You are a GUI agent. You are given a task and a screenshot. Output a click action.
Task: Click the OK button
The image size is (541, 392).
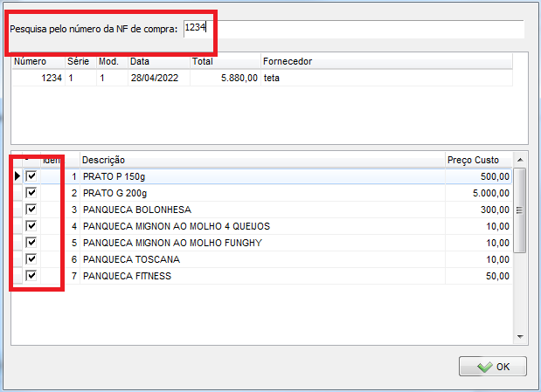coord(493,367)
